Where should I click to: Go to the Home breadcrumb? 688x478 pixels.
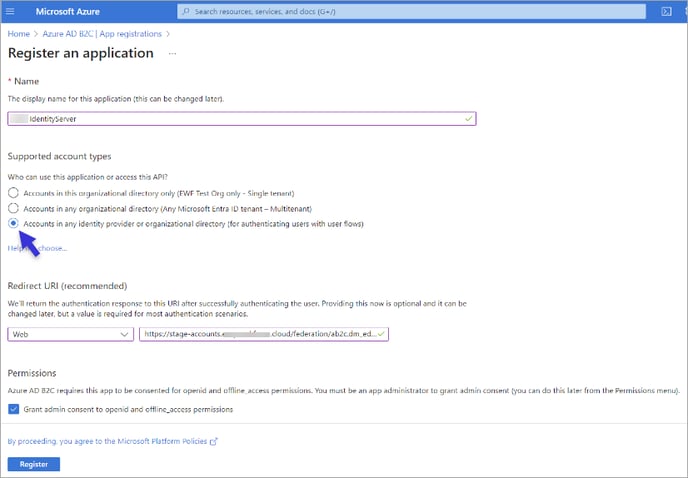tap(18, 34)
